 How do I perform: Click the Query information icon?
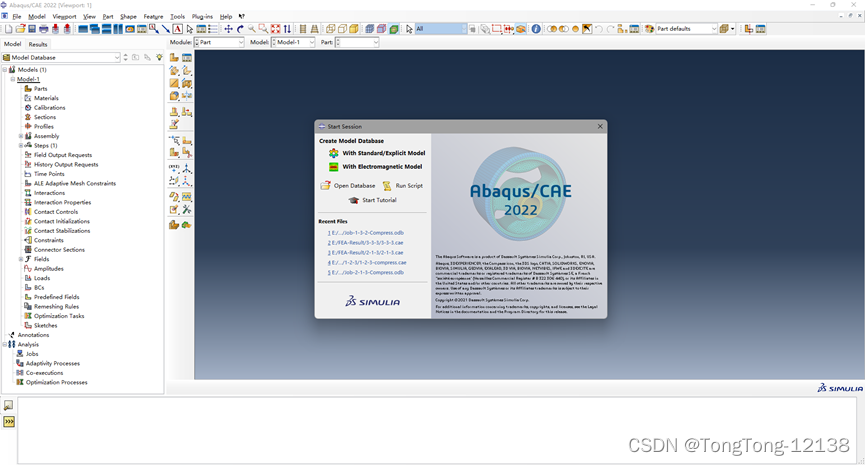point(536,29)
